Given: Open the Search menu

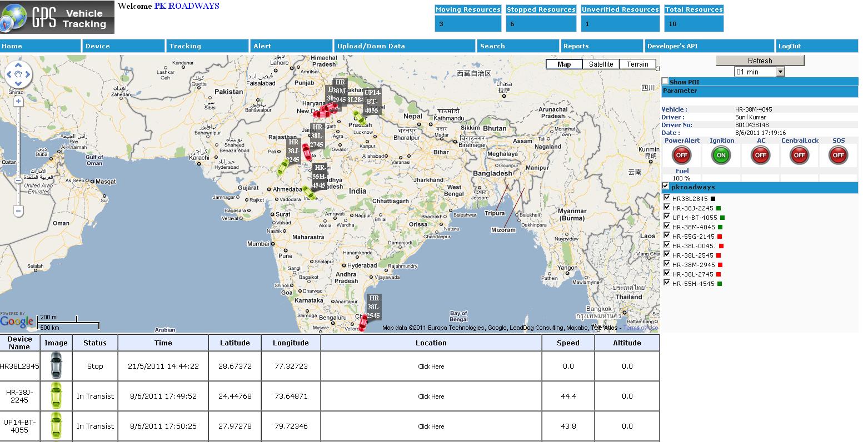Looking at the screenshot, I should pos(518,46).
